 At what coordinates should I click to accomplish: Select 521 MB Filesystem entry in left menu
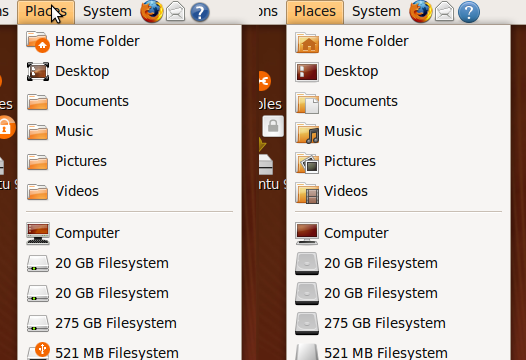click(129, 351)
